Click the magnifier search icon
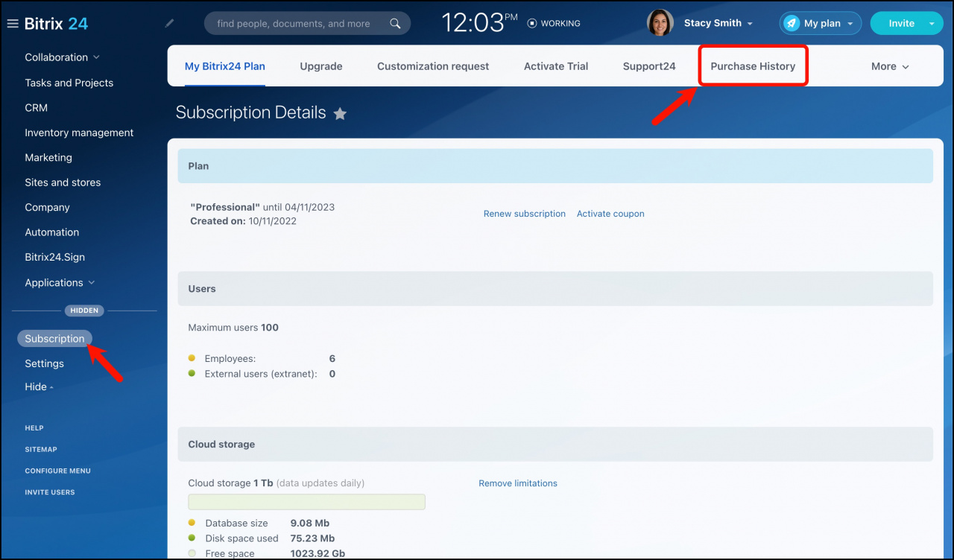Image resolution: width=954 pixels, height=560 pixels. tap(396, 24)
